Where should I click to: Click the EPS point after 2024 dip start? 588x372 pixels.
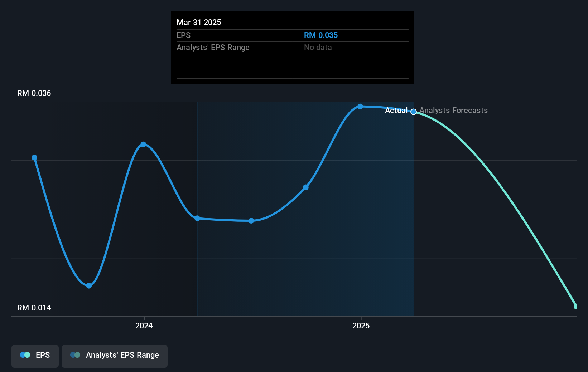197,218
